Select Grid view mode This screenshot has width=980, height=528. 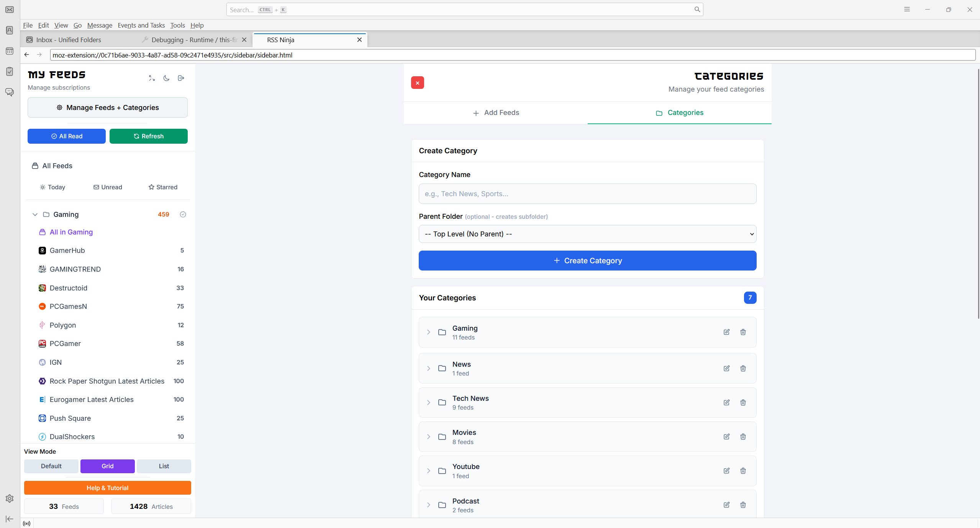click(x=107, y=466)
